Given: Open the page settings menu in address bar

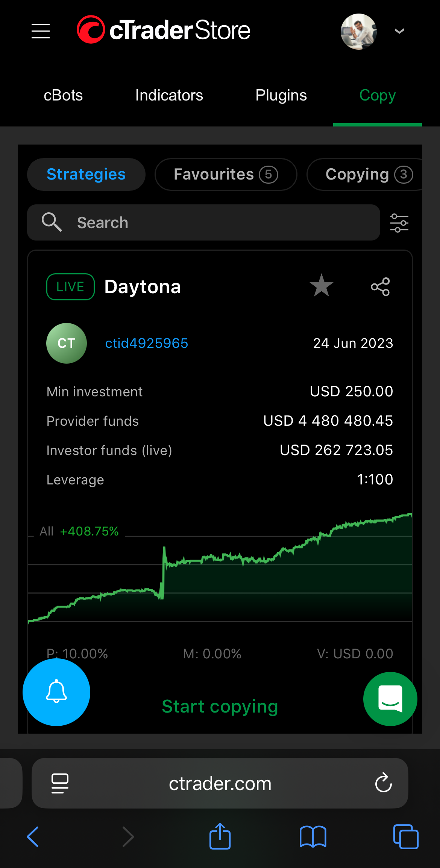Looking at the screenshot, I should pyautogui.click(x=60, y=783).
